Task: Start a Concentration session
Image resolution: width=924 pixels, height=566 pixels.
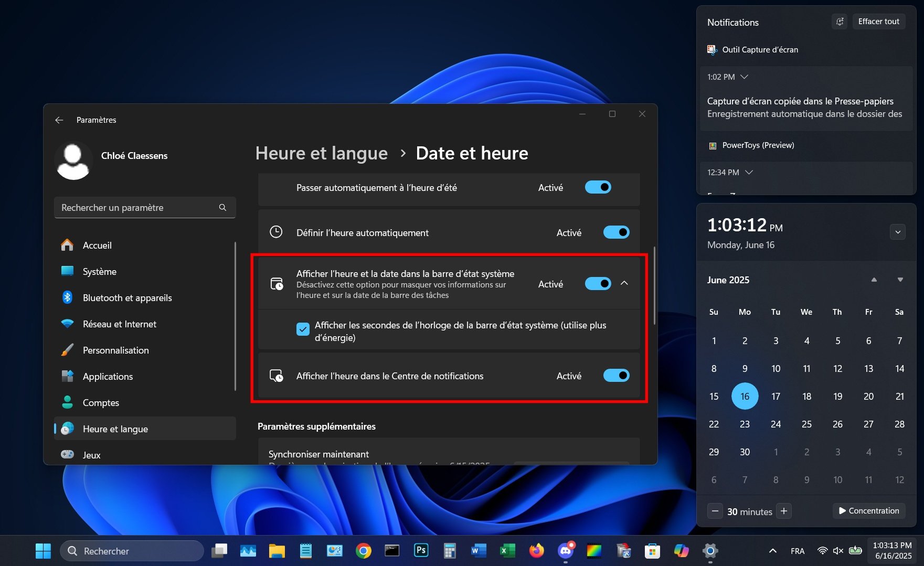Action: pos(868,510)
